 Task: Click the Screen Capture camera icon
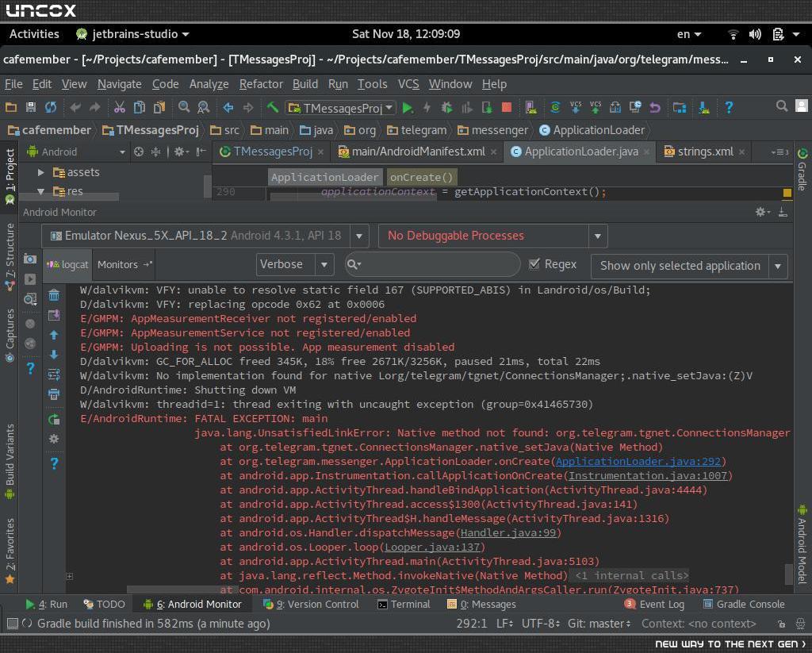point(30,259)
